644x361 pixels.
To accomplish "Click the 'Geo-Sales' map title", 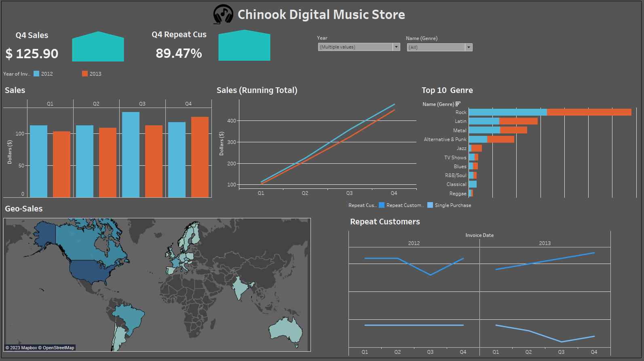I will click(x=23, y=209).
